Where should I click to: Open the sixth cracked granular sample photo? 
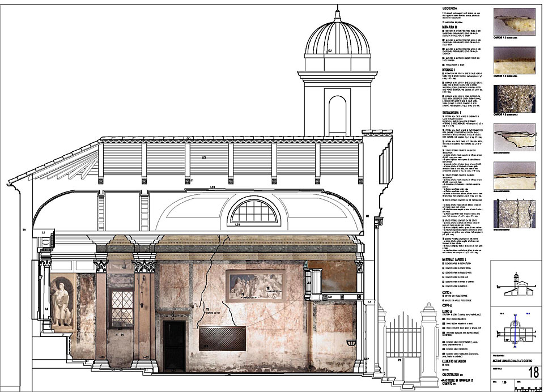(x=515, y=214)
